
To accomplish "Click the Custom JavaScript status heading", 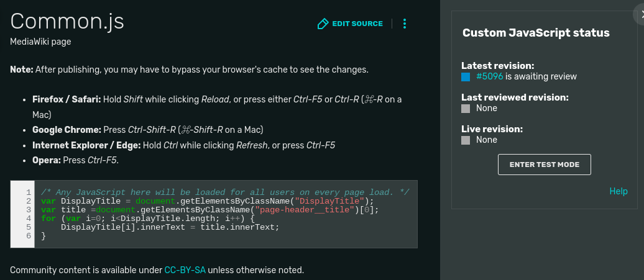I will point(536,33).
